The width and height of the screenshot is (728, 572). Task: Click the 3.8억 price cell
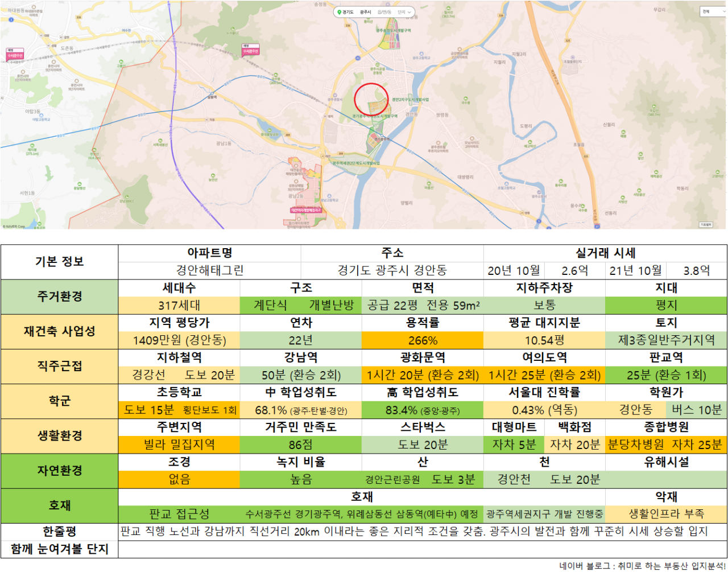[x=697, y=270]
